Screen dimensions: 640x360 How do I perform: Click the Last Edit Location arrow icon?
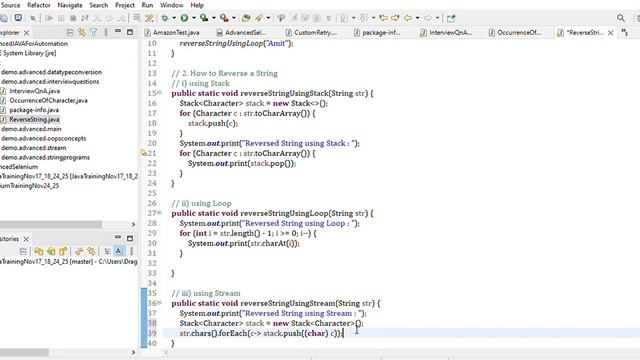(x=383, y=18)
